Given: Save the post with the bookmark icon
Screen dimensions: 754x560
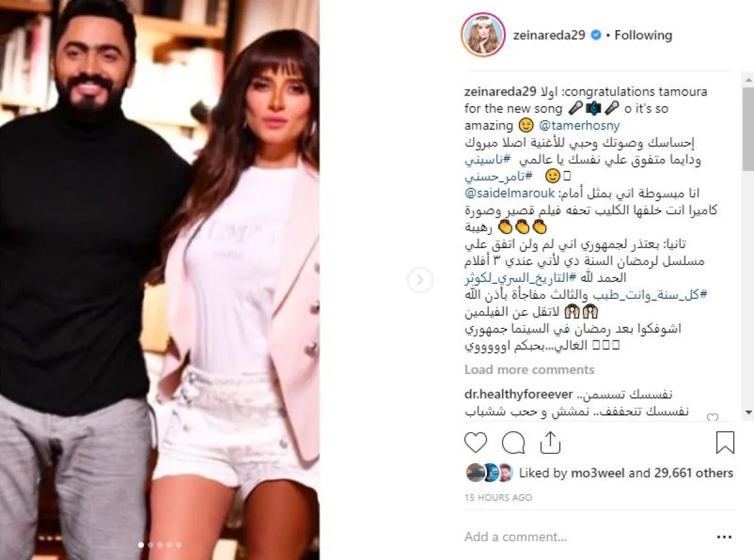Looking at the screenshot, I should tap(725, 443).
